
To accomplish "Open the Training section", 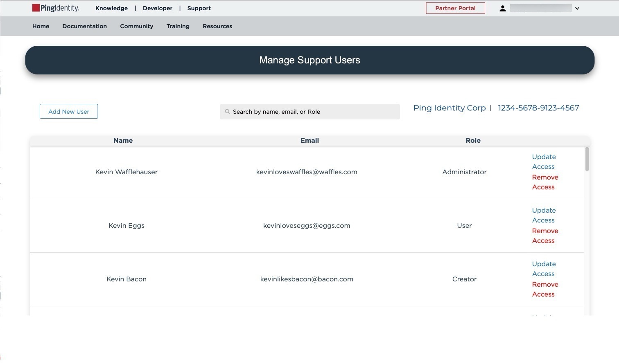I will coord(178,26).
